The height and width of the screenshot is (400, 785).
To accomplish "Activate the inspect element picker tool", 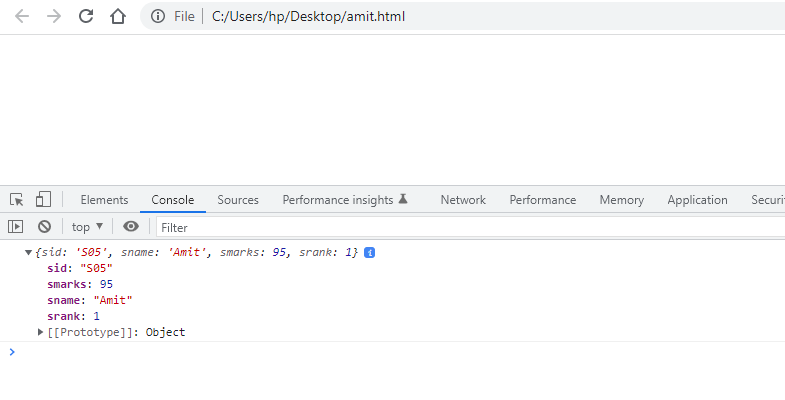I will point(17,200).
